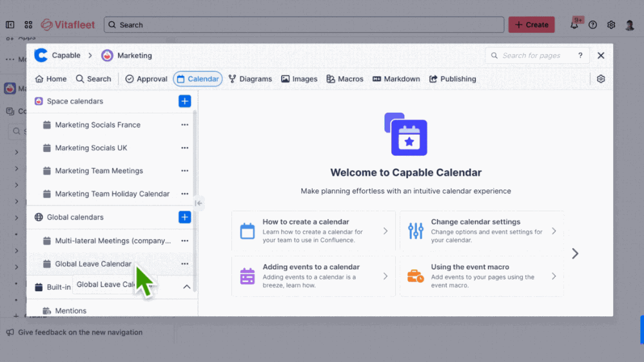Add a new Global calendar

point(185,217)
